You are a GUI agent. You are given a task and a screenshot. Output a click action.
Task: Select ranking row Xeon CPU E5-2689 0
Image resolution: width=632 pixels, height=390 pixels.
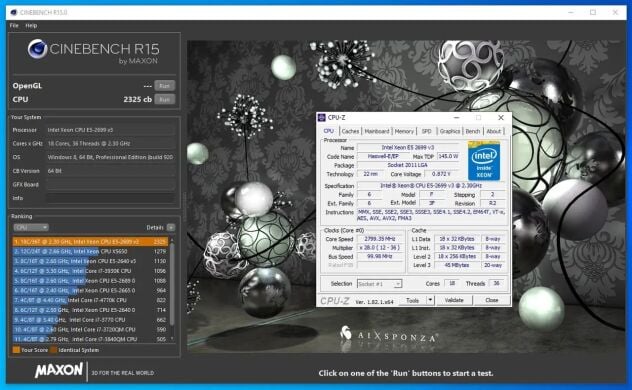pyautogui.click(x=90, y=280)
